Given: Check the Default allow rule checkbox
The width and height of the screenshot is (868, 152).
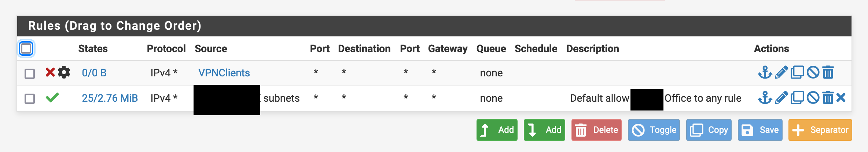Looking at the screenshot, I should tap(30, 98).
